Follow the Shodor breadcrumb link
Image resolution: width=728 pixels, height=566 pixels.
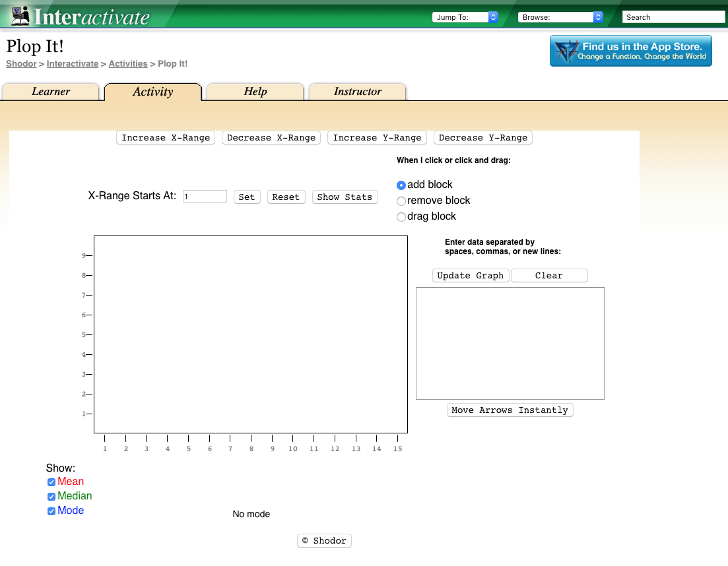pos(21,64)
